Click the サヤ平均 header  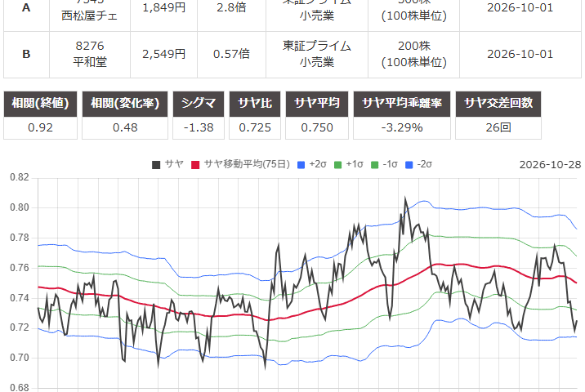tap(317, 104)
